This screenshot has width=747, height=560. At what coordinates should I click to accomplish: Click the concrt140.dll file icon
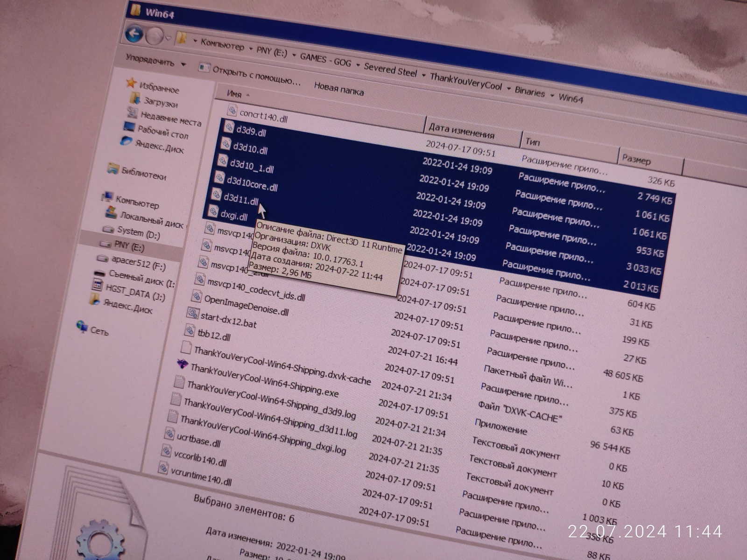[x=232, y=110]
